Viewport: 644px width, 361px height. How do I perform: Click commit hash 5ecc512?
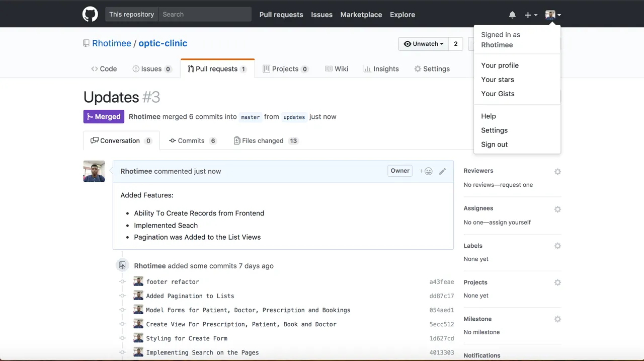click(442, 324)
